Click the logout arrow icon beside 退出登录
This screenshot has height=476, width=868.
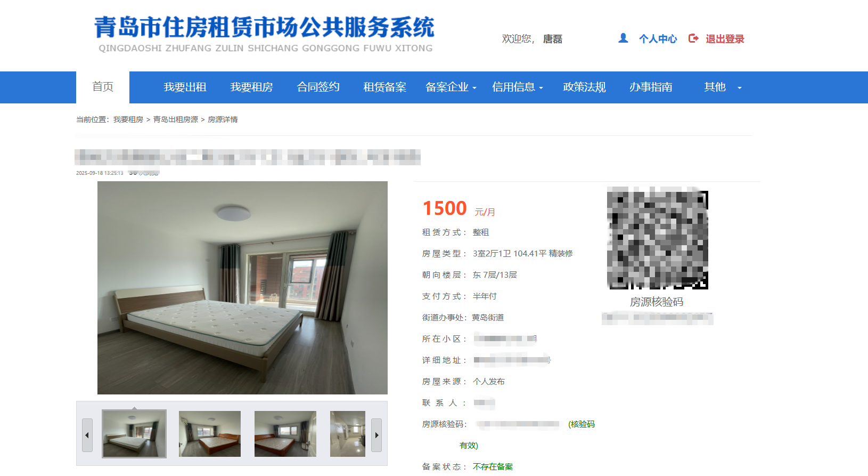693,38
